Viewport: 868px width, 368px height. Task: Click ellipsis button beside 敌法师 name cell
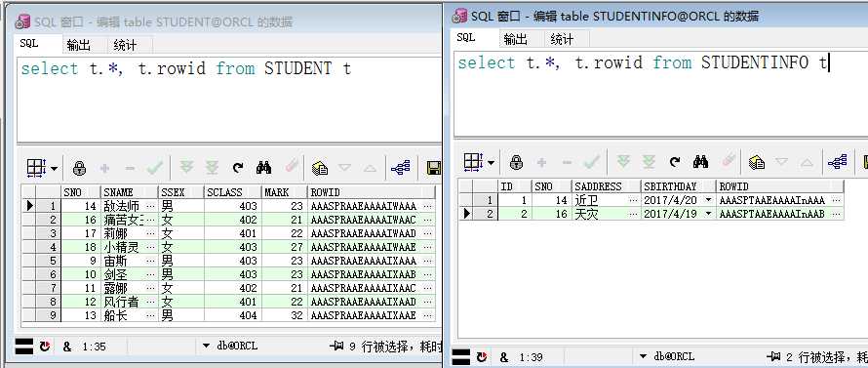click(x=150, y=206)
